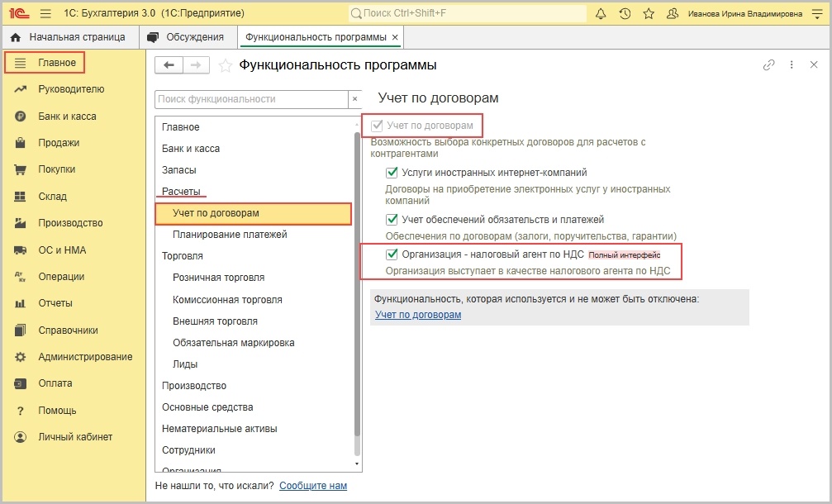The height and width of the screenshot is (504, 832).
Task: Select Внешняя торговля item
Action: click(x=215, y=321)
